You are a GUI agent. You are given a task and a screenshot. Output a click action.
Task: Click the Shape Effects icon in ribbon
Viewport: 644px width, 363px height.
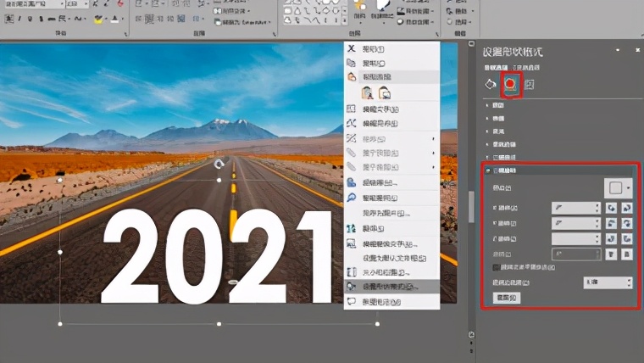[x=401, y=22]
